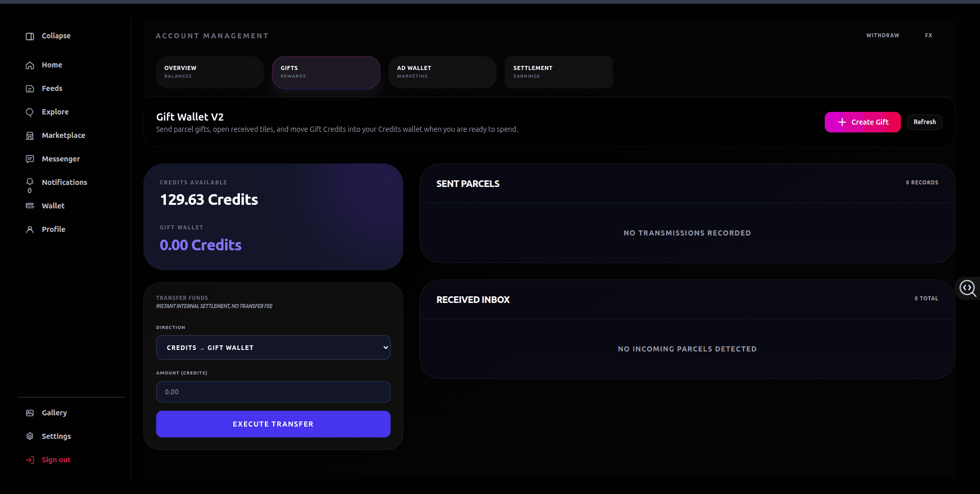Expand the Direction dropdown Credits to Gift Wallet

[x=273, y=347]
